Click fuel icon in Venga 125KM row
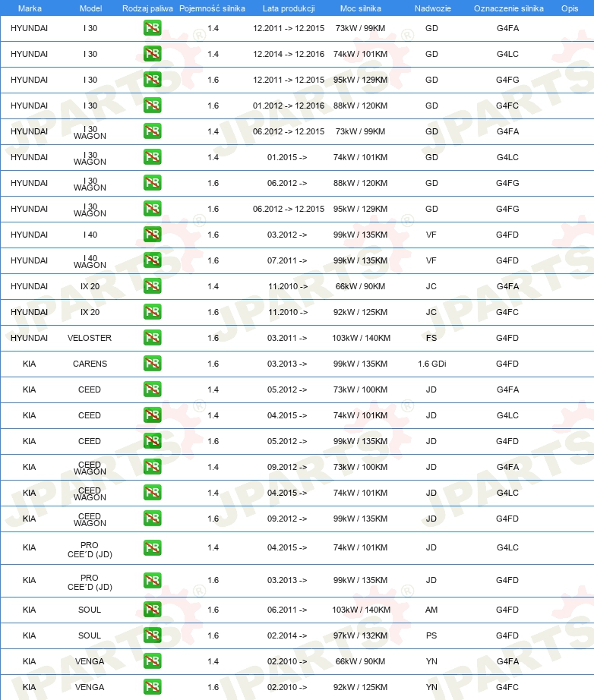This screenshot has width=594, height=700. pyautogui.click(x=152, y=688)
